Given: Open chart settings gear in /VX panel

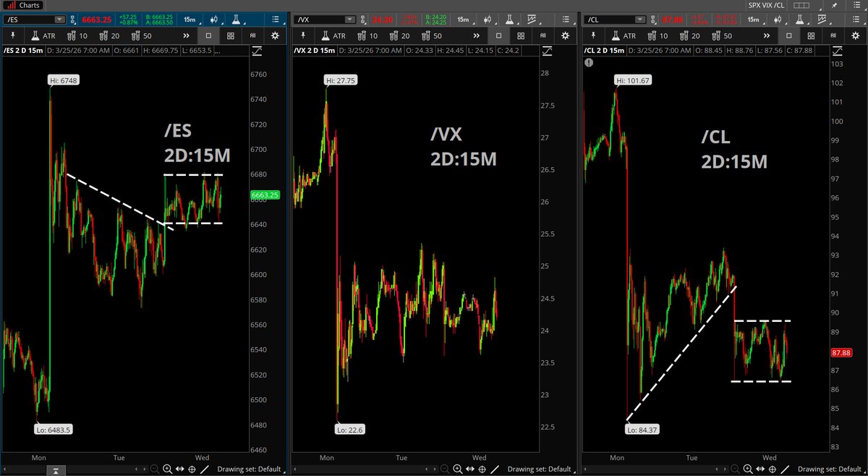Looking at the screenshot, I should tap(565, 35).
